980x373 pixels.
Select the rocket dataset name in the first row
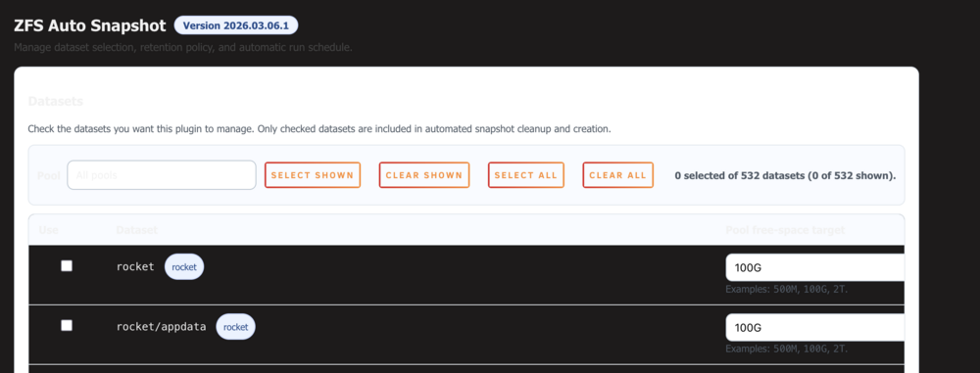point(135,267)
